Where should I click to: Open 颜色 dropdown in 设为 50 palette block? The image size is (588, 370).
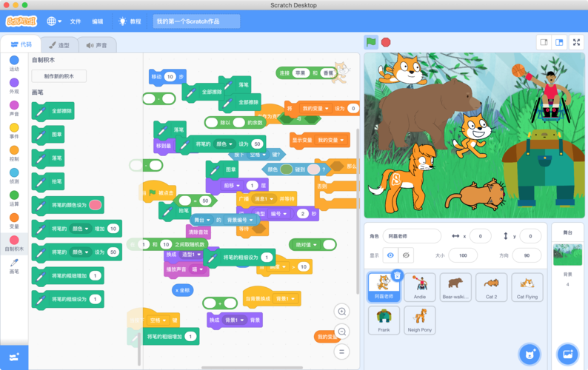click(80, 252)
